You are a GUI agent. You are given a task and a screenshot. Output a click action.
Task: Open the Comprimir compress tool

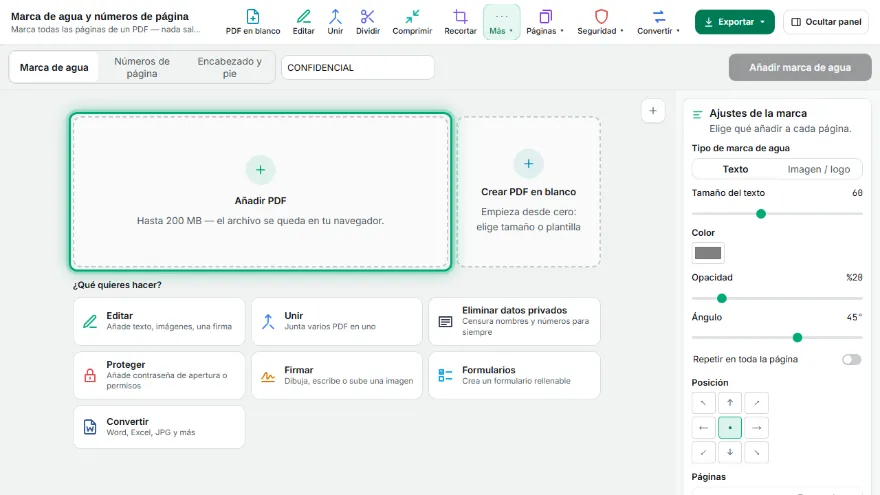412,22
